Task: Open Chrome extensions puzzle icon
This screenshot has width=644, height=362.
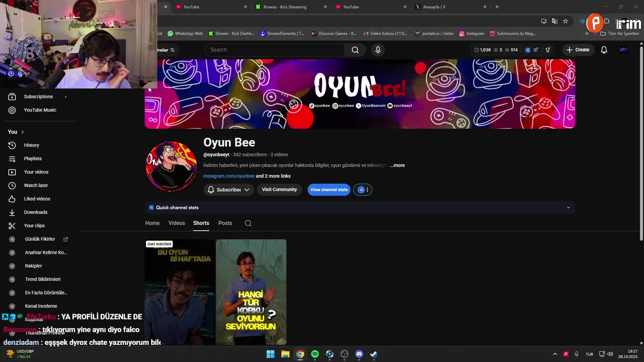Action: (607, 21)
